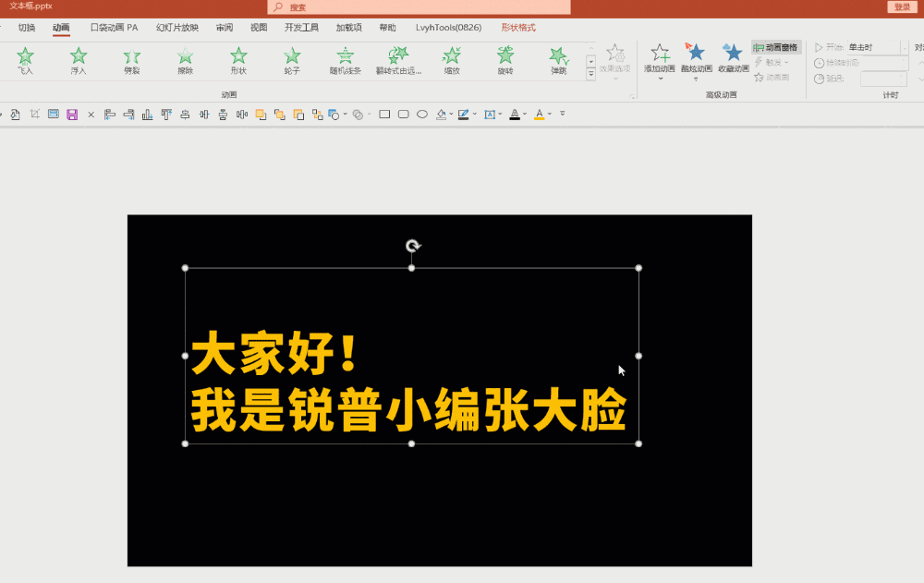Apply the 浮入 (Float In) animation

tap(79, 61)
